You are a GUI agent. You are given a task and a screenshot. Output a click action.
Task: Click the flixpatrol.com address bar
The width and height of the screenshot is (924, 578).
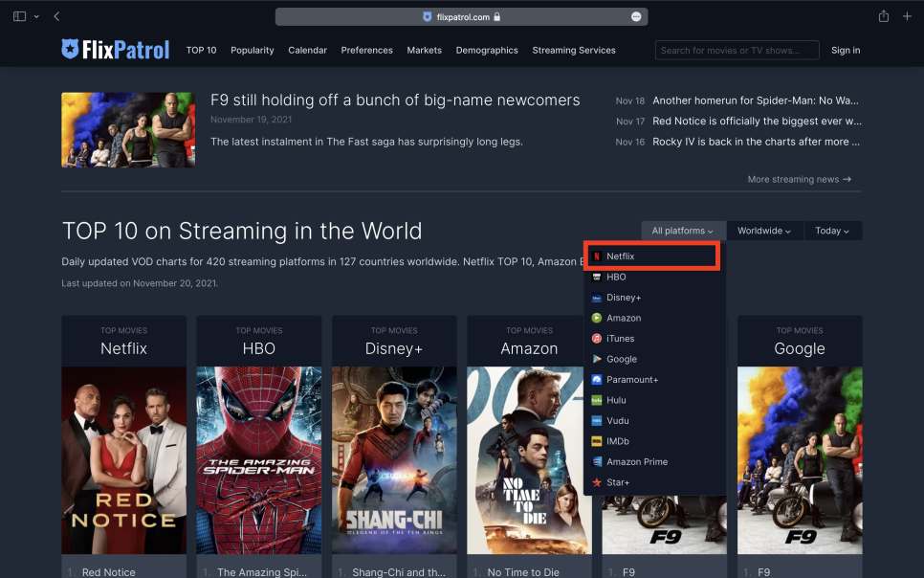point(461,16)
